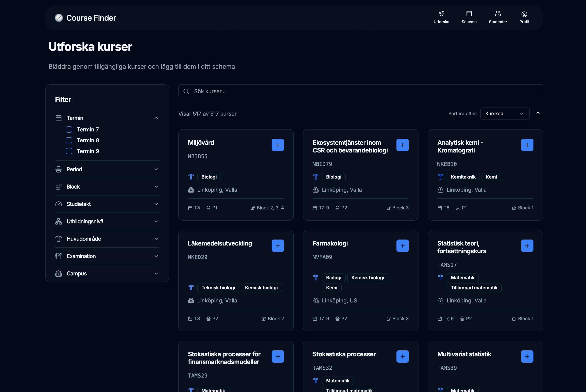Screen dimensions: 586x392
Task: Click the sort direction arrow beside Kurskod
Action: 538,113
